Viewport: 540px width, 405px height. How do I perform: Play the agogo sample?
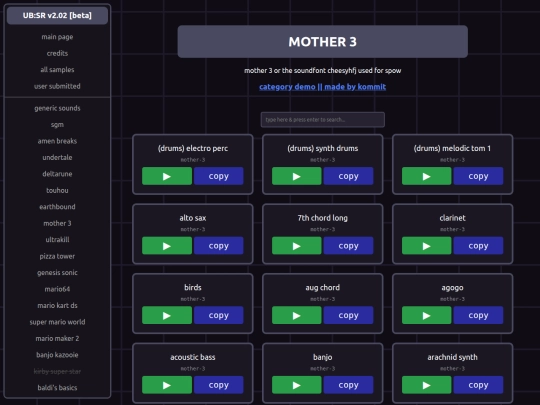point(427,315)
